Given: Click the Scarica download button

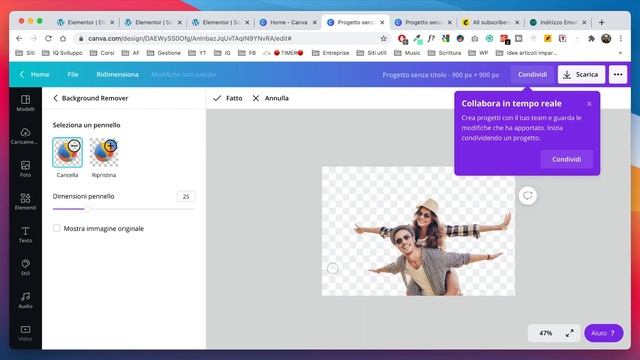Looking at the screenshot, I should tap(581, 74).
